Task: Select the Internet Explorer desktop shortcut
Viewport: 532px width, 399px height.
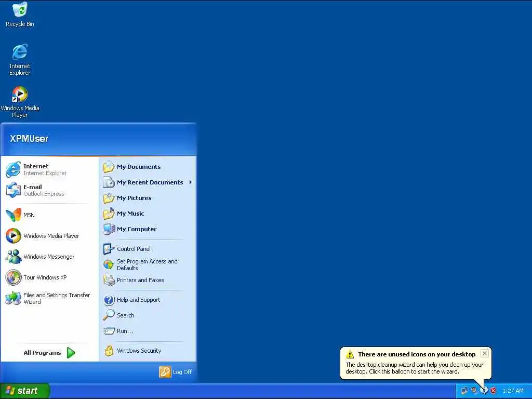Action: [20, 59]
